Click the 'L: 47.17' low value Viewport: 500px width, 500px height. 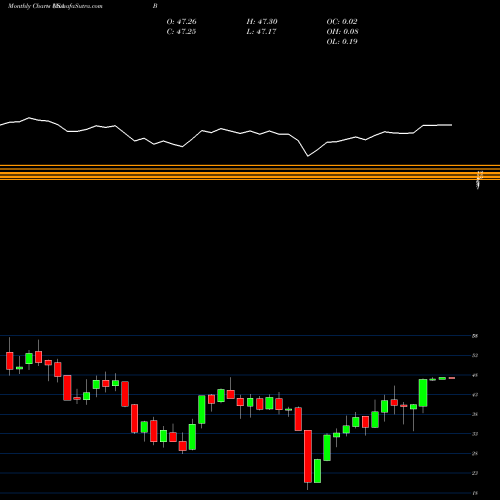[x=261, y=32]
